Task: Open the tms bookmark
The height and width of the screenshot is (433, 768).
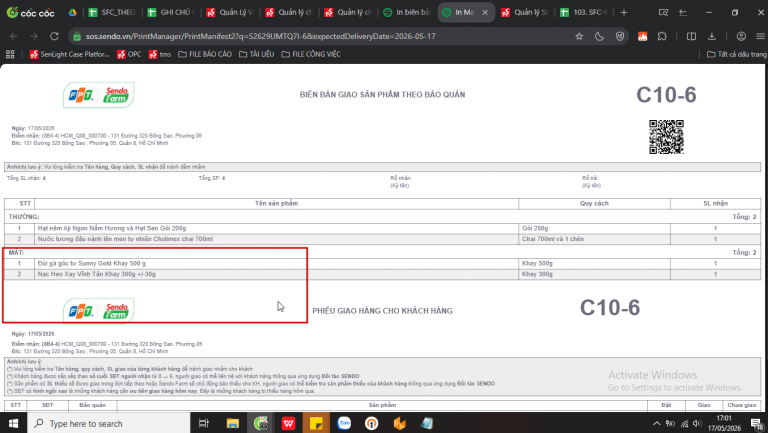Action: click(160, 54)
